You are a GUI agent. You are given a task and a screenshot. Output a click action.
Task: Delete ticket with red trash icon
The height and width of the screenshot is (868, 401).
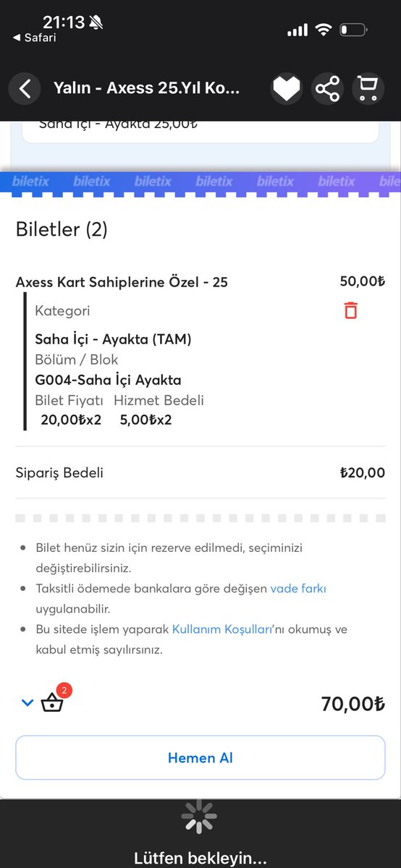351,310
